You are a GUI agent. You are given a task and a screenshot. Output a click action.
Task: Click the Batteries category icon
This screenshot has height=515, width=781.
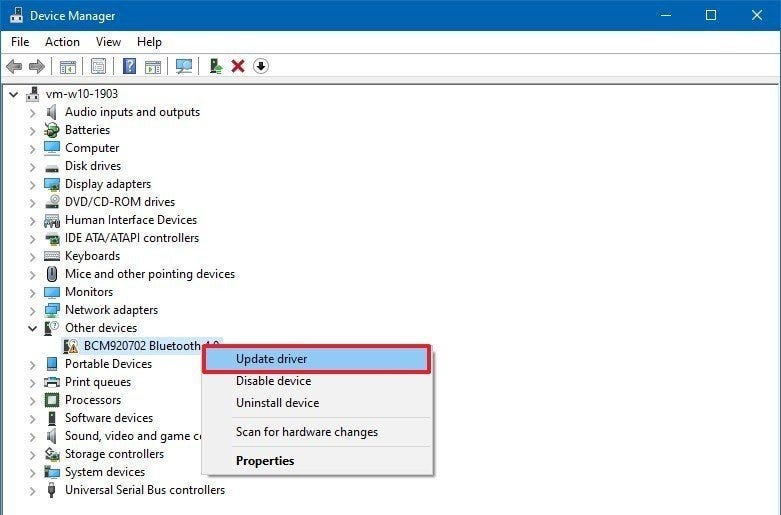pos(51,130)
